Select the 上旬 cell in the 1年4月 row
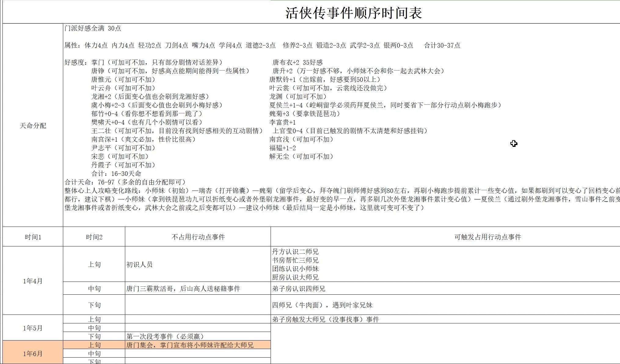The width and height of the screenshot is (620, 364). [94, 264]
